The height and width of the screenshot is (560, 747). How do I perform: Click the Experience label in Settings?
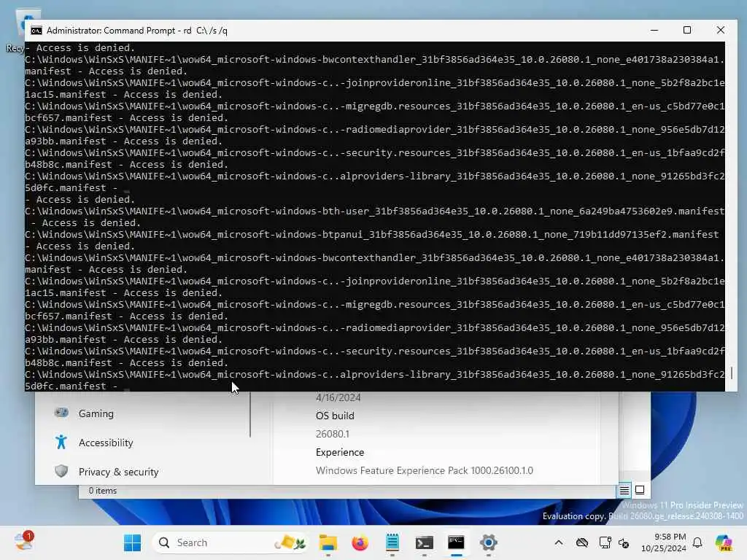[340, 452]
